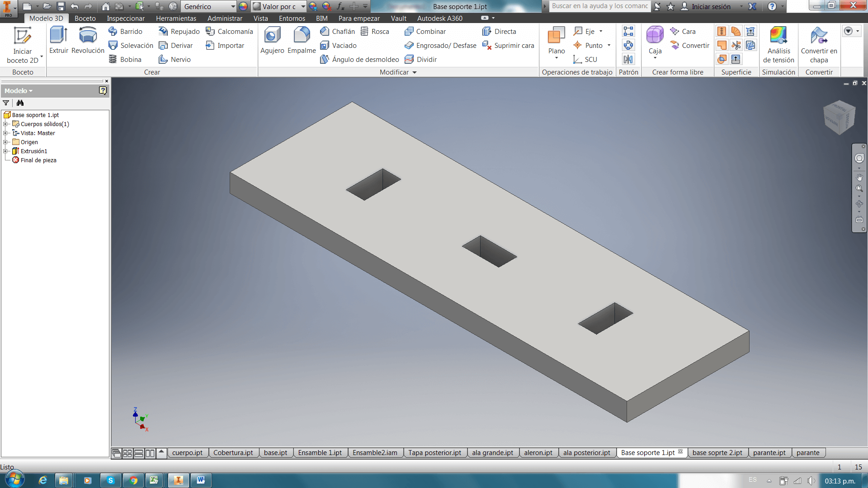This screenshot has width=868, height=488.
Task: Click the Empalme fillet tool
Action: tap(302, 40)
